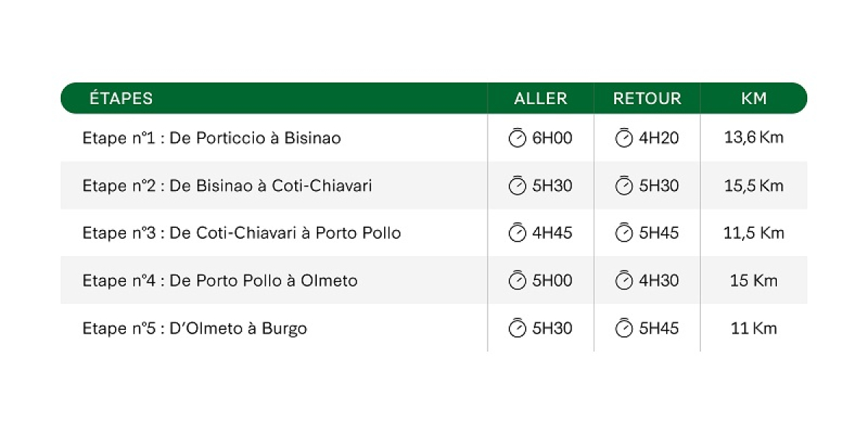Screen dimensions: 868x434
Task: Click the 13,6 Km distance cell
Action: (x=754, y=137)
